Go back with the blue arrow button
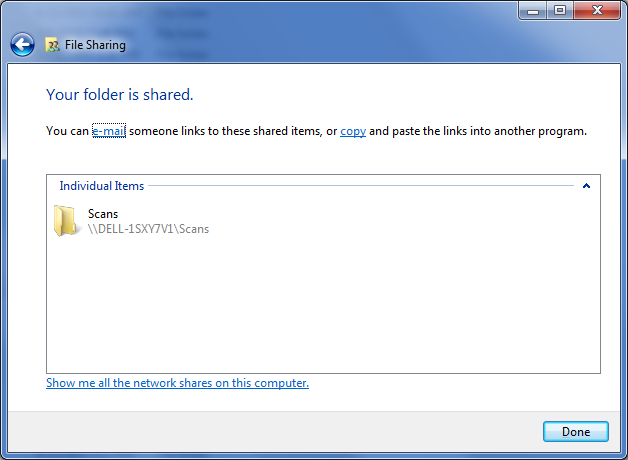This screenshot has width=628, height=460. (22, 44)
